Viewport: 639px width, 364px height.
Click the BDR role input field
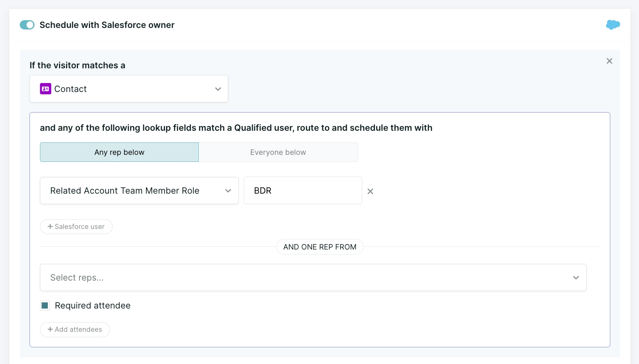303,191
